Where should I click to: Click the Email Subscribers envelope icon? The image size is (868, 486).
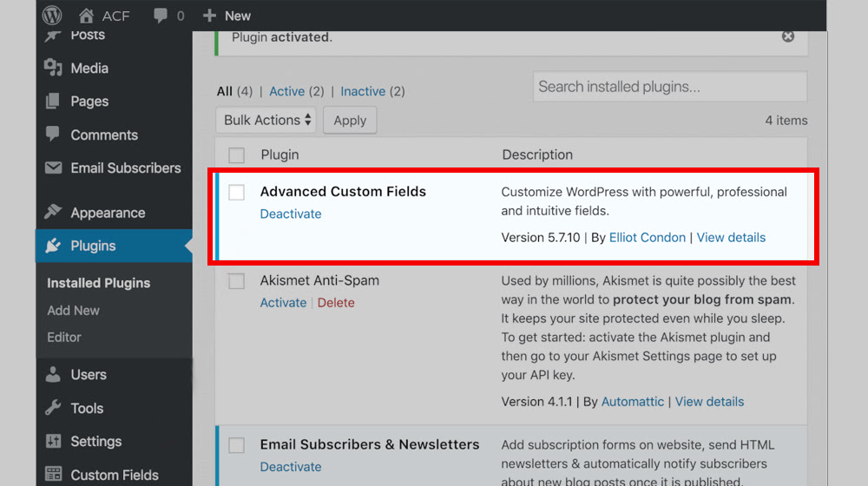click(x=53, y=167)
